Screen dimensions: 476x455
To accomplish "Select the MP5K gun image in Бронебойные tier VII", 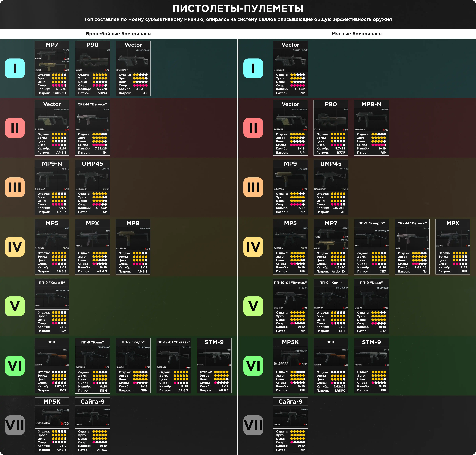I will (x=52, y=417).
